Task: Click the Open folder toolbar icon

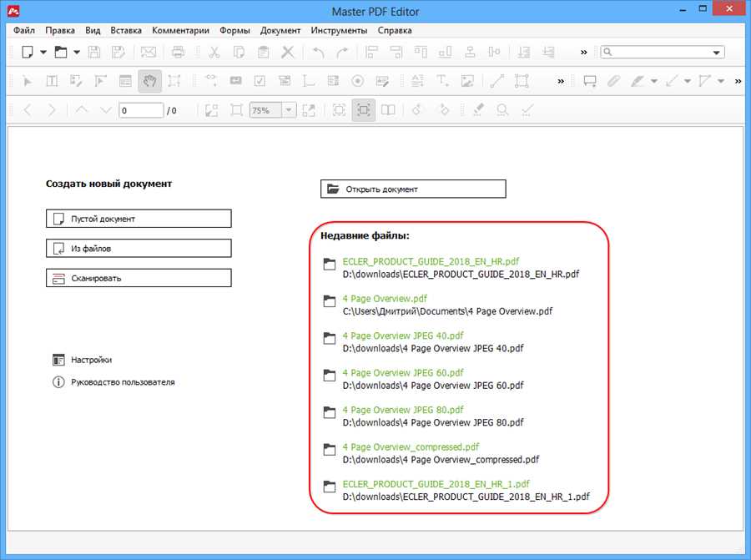Action: [x=61, y=52]
